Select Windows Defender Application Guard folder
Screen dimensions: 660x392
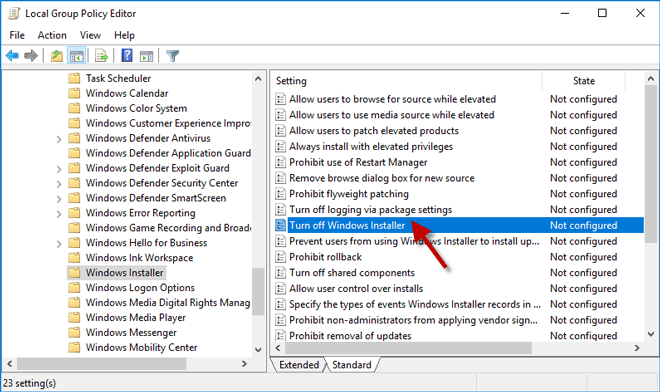pos(168,153)
